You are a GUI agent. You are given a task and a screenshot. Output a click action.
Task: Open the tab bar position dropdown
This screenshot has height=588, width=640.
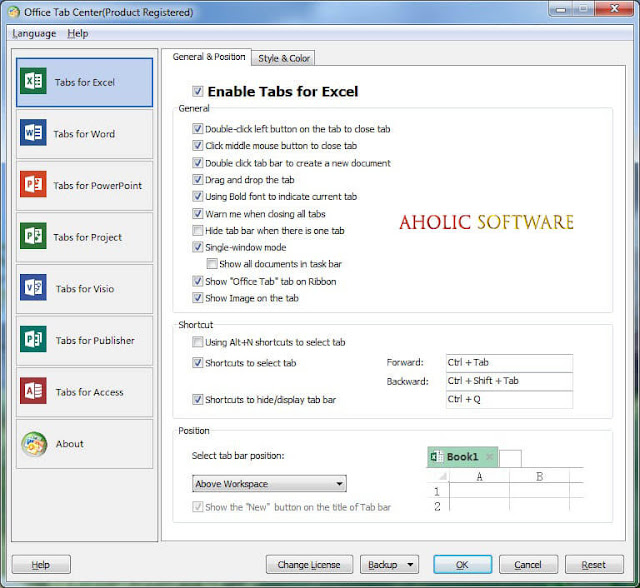pyautogui.click(x=269, y=484)
